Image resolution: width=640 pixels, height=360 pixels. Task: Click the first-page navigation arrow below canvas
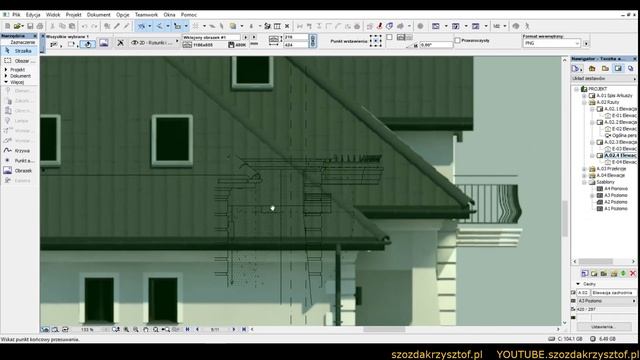point(188,329)
